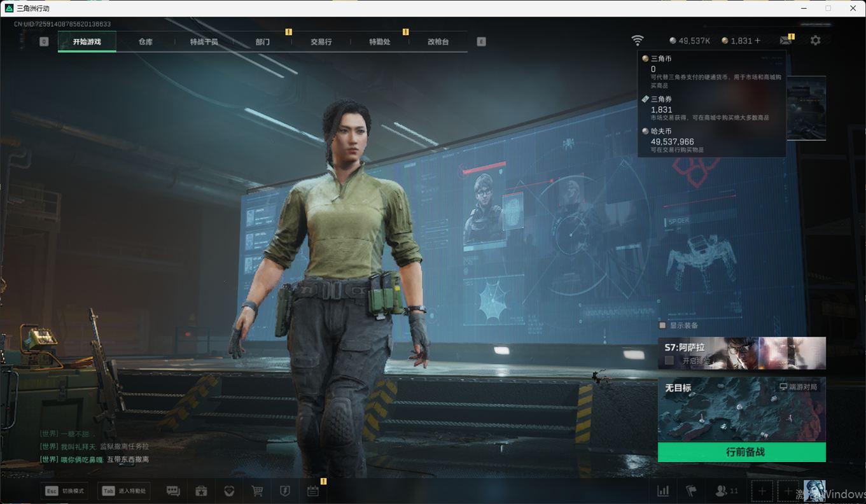Click the 切换模式 mode switch button
The width and height of the screenshot is (866, 504).
point(65,491)
